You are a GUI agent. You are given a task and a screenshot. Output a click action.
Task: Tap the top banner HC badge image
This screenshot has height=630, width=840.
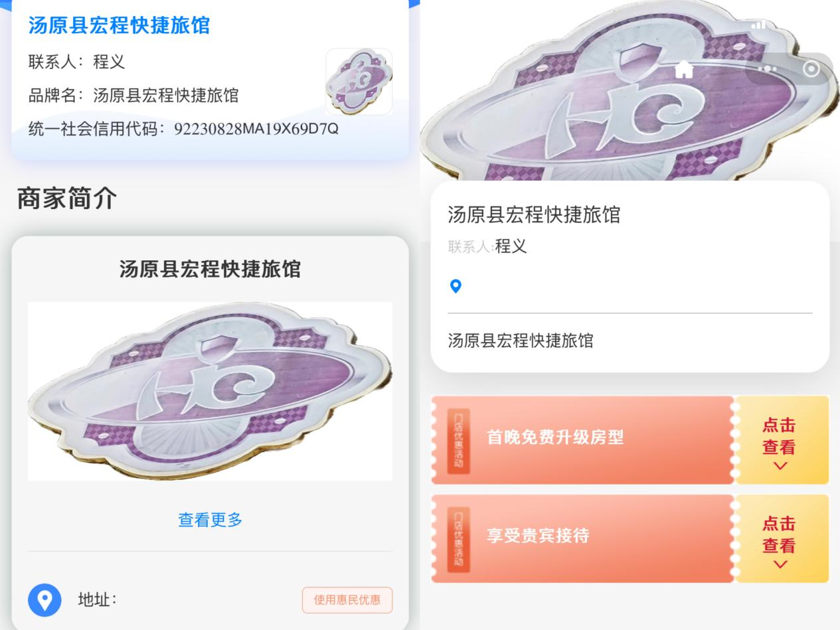[x=630, y=90]
